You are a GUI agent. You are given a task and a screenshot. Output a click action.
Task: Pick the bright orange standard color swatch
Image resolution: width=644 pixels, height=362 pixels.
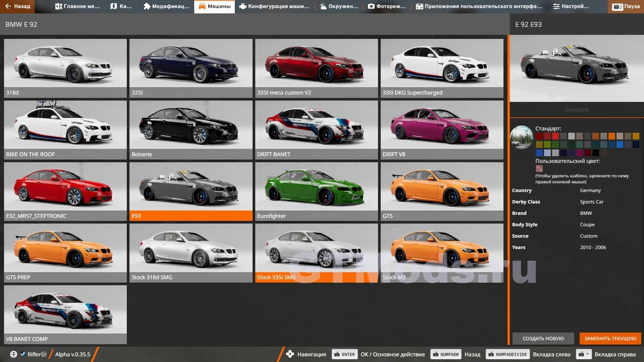611,136
